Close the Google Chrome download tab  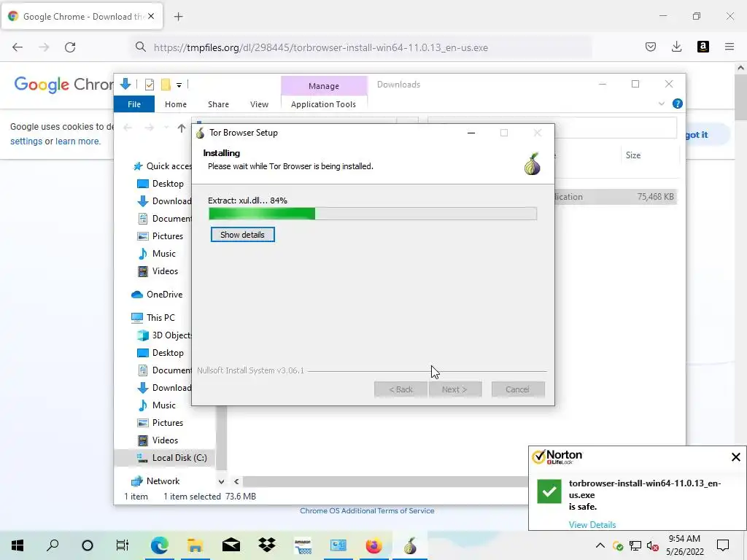coord(151,16)
